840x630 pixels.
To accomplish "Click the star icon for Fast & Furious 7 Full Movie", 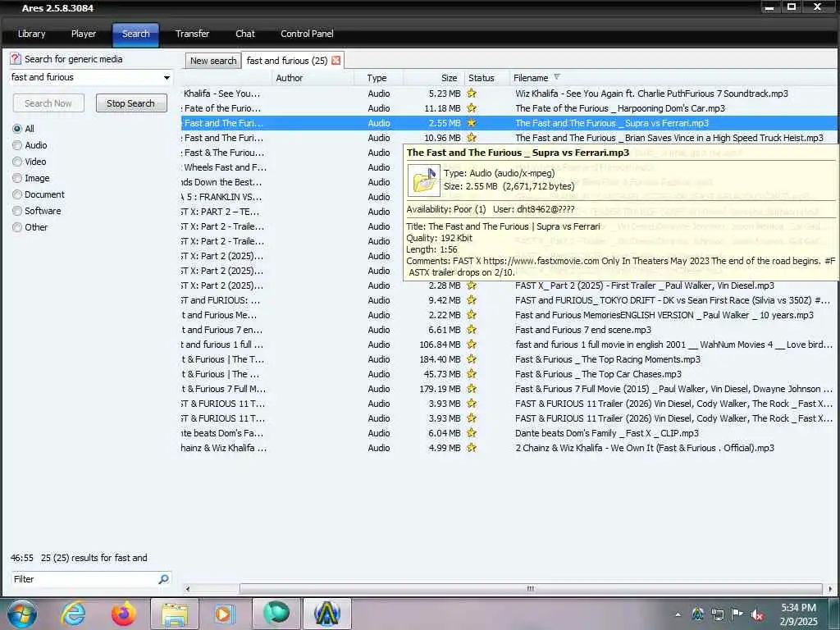I will tap(472, 389).
